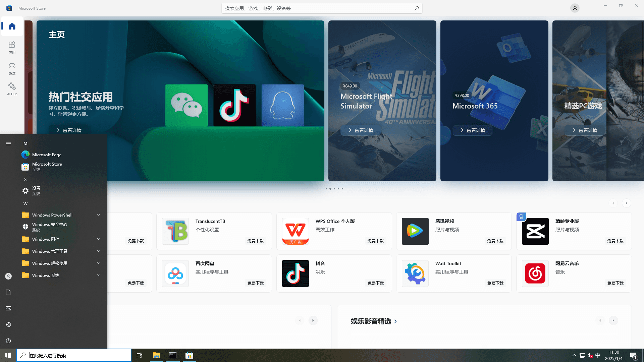
Task: Click next arrow for top apps row
Action: [626, 203]
